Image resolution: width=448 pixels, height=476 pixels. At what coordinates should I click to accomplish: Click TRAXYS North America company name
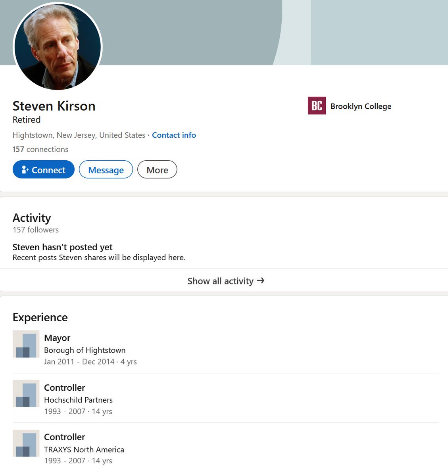pyautogui.click(x=84, y=449)
